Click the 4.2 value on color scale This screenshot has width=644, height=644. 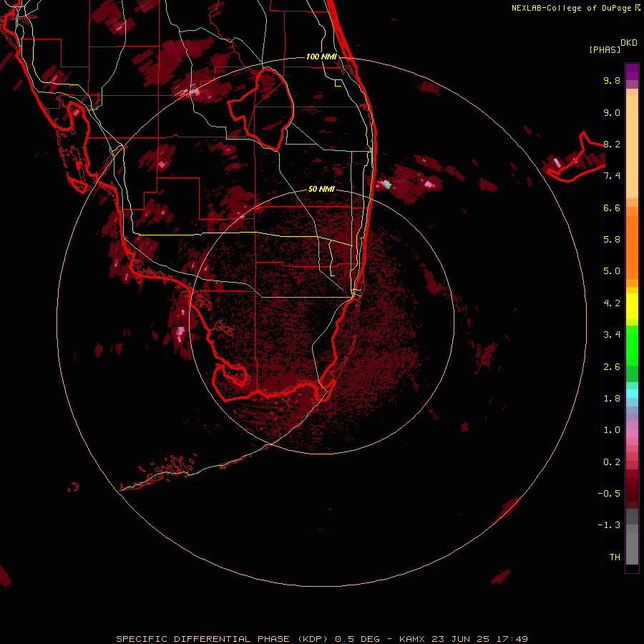pos(612,303)
